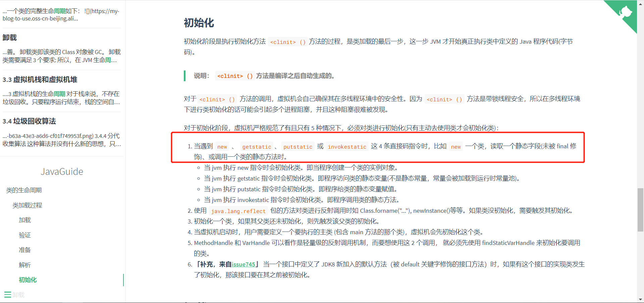The width and height of the screenshot is (644, 303).
Task: Select 解析 in the sidebar navigation
Action: [25, 265]
